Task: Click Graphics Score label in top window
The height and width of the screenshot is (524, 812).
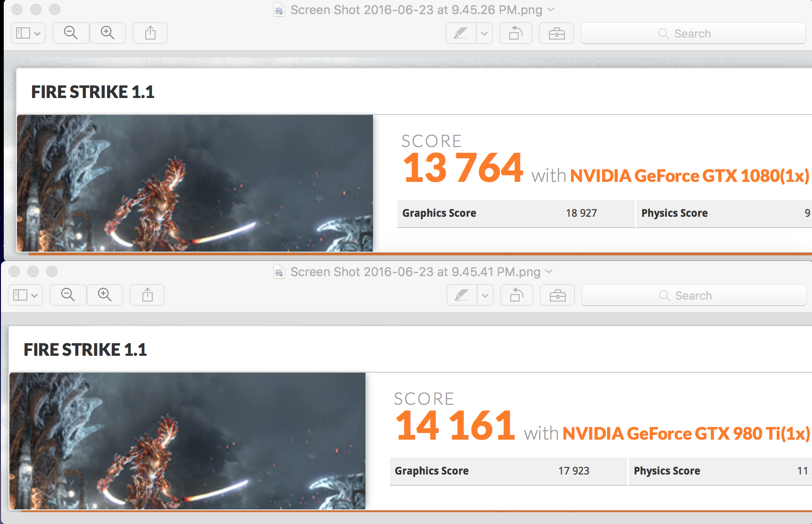Action: point(439,213)
